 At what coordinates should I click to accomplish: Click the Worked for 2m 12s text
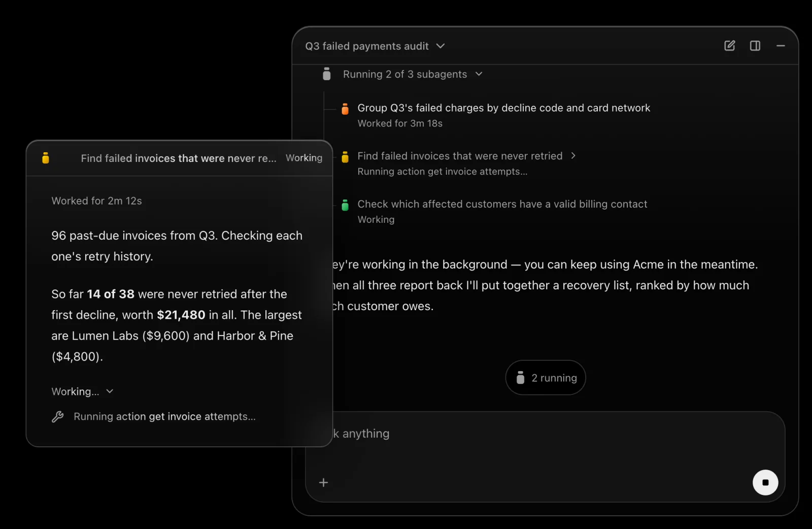click(96, 201)
